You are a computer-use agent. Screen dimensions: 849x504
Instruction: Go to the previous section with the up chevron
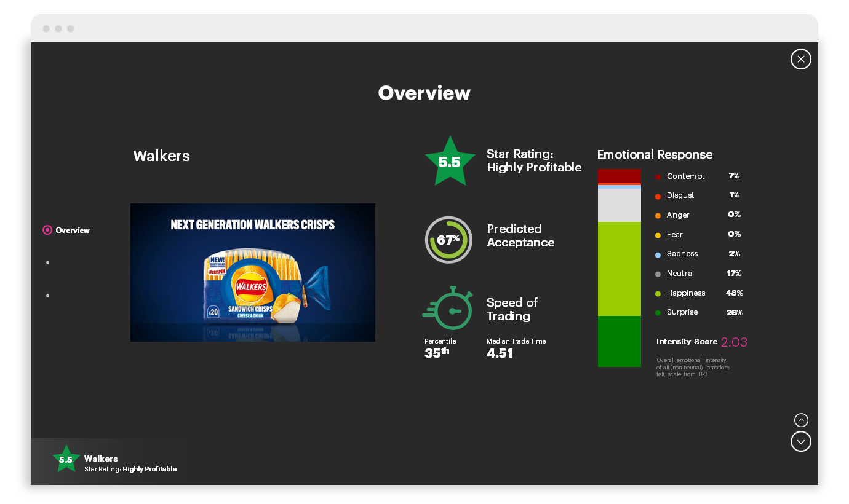pyautogui.click(x=801, y=420)
